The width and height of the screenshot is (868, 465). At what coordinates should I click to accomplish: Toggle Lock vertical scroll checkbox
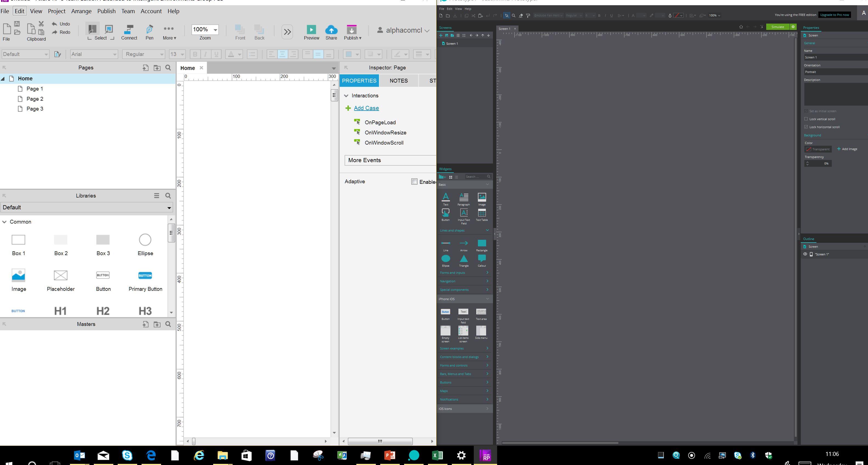806,119
